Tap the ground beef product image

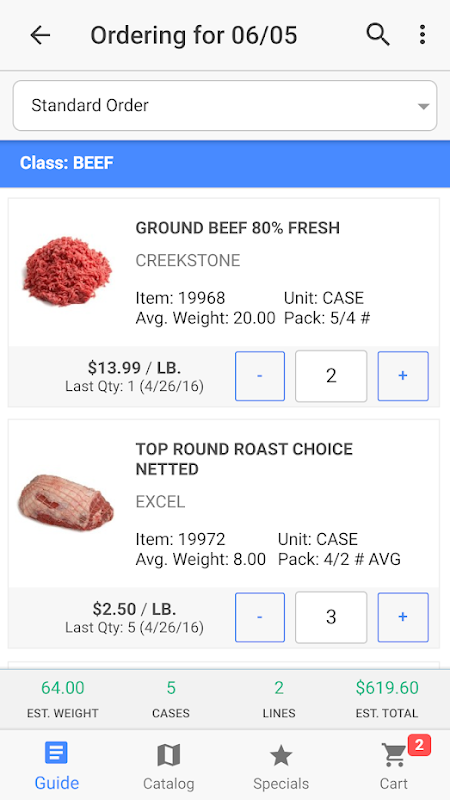pyautogui.click(x=67, y=271)
